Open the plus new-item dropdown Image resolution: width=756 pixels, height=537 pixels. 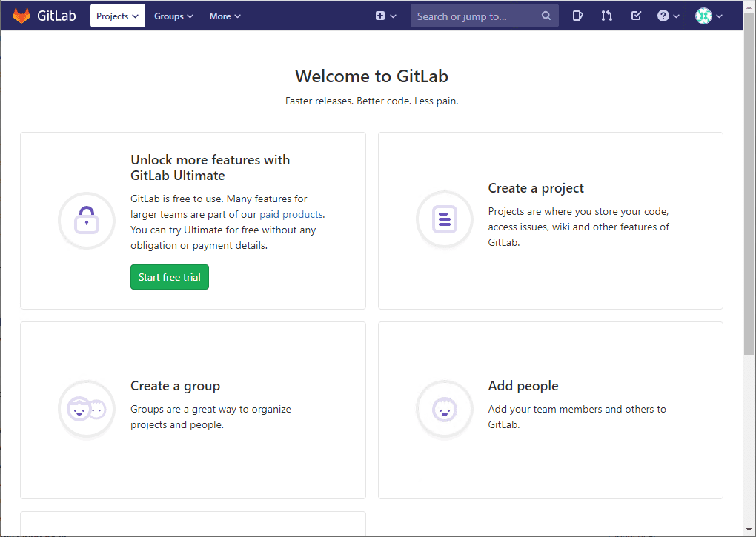pyautogui.click(x=385, y=16)
